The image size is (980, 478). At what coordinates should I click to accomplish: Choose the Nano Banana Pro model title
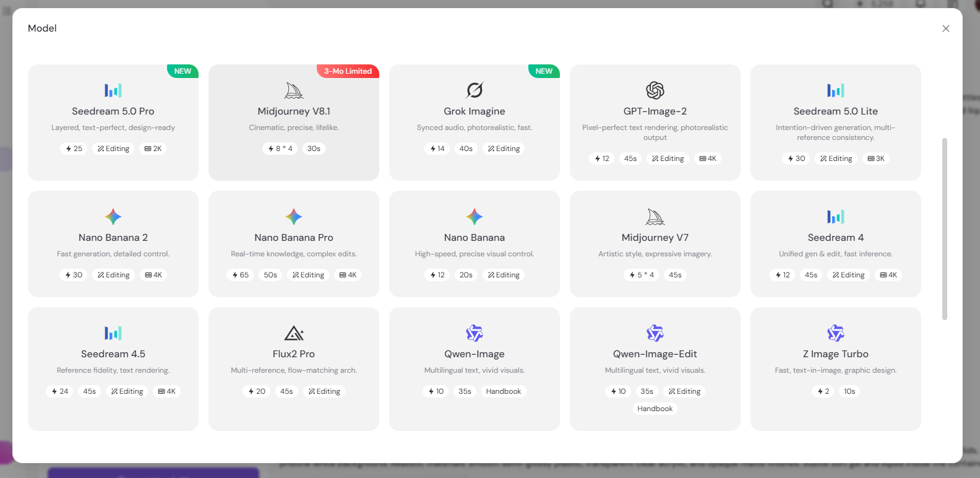(x=294, y=238)
